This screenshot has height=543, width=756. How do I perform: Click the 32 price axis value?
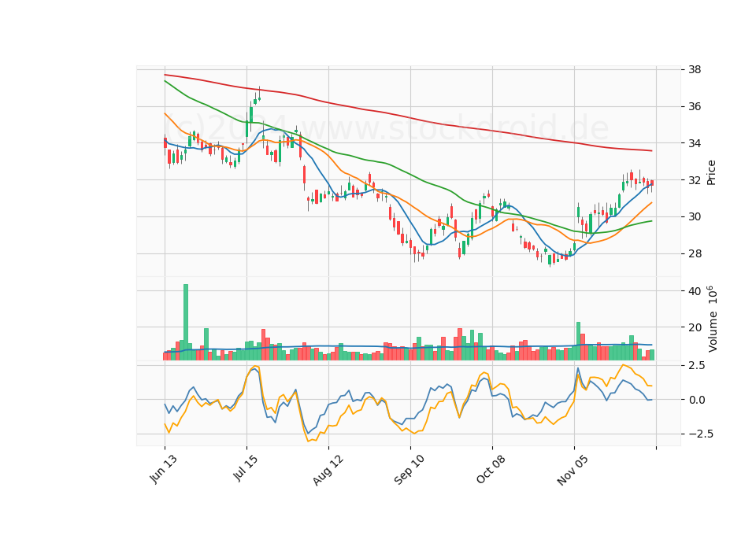[x=695, y=180]
